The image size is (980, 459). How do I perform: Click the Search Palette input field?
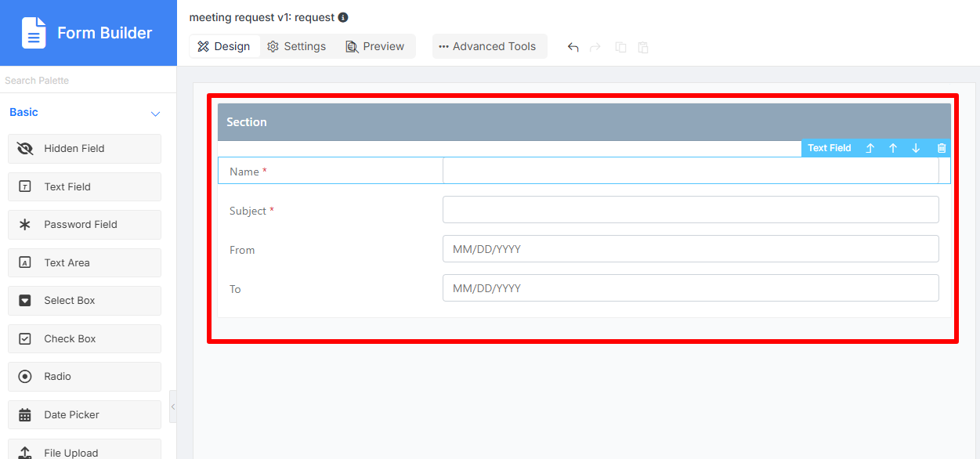coord(88,81)
